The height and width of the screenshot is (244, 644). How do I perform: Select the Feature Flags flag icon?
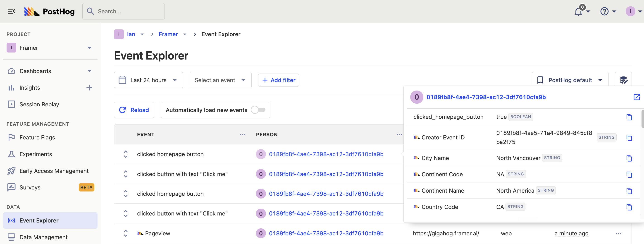(11, 137)
